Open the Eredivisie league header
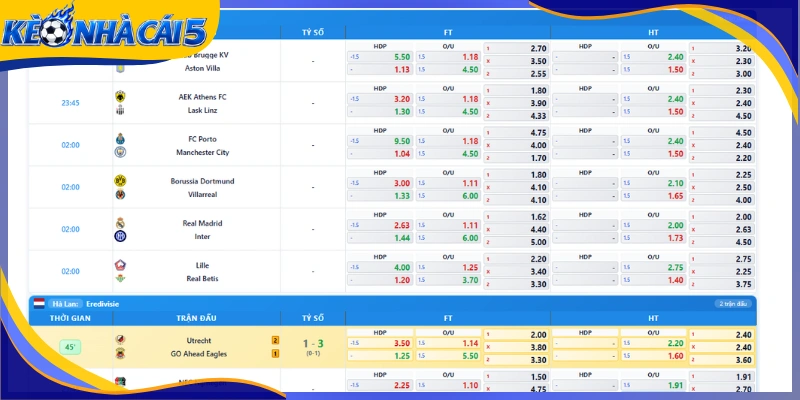800x400 pixels. (x=393, y=304)
